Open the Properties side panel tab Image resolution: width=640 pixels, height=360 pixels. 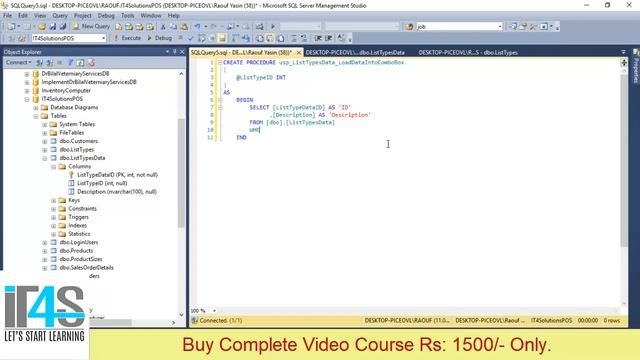click(636, 66)
